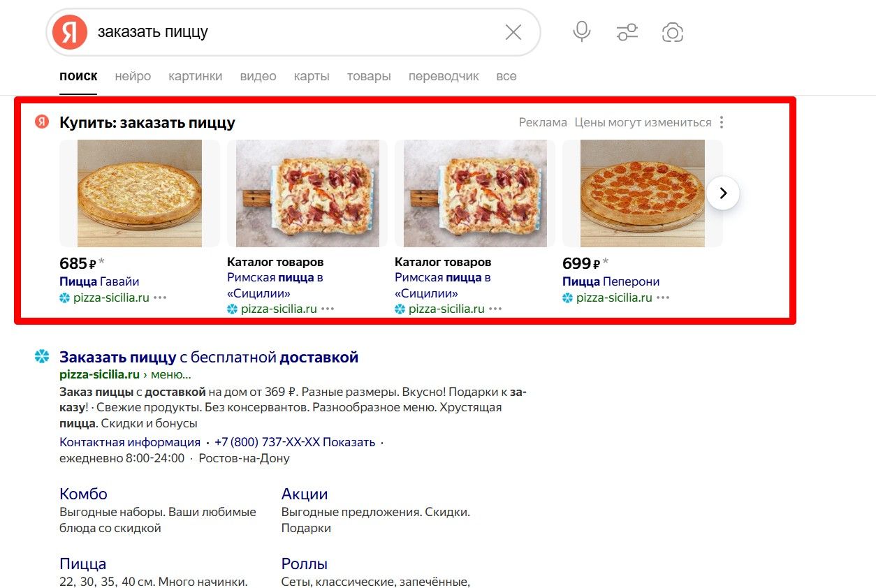The image size is (876, 588).
Task: Click snowflake favicon beside Заказать пиццу result
Action: 42,357
